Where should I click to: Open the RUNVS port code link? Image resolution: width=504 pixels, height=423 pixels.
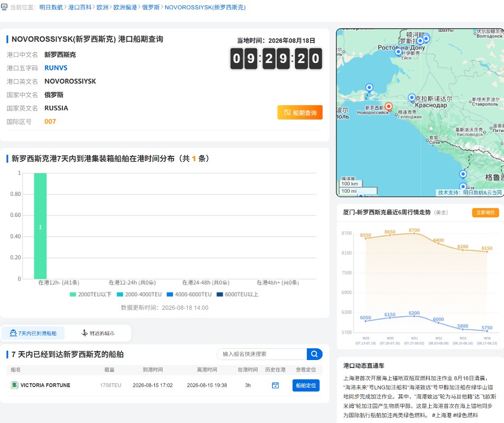pos(56,68)
